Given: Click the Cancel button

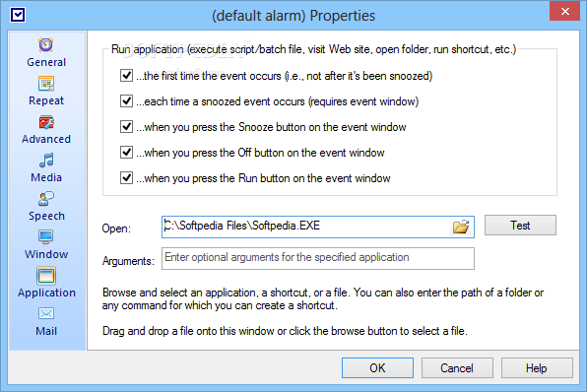Looking at the screenshot, I should point(457,367).
